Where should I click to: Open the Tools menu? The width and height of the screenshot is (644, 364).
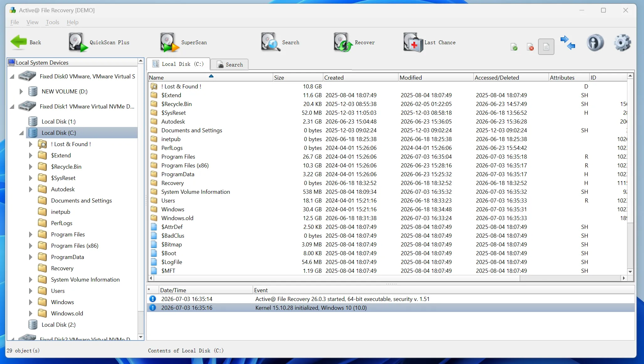click(52, 22)
